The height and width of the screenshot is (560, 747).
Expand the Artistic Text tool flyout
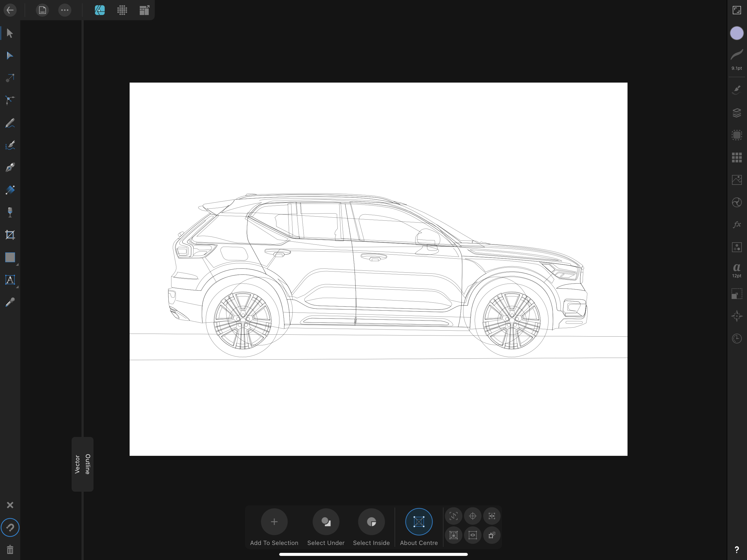point(17,287)
